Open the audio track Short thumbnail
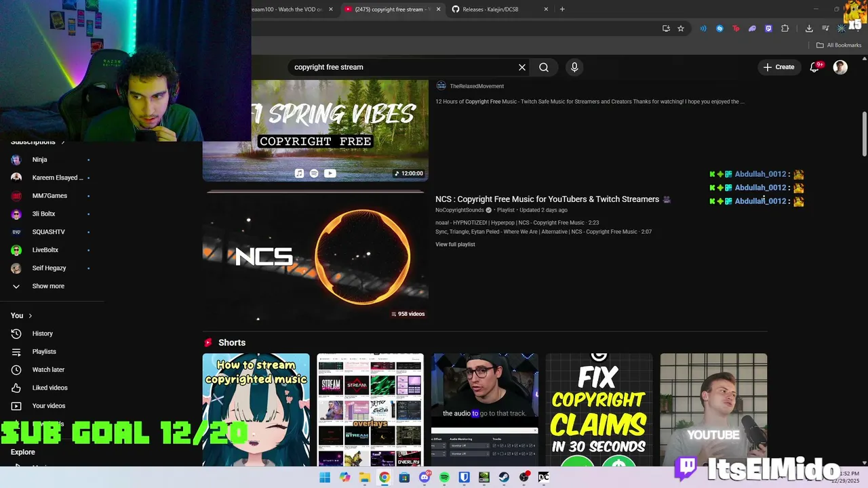The width and height of the screenshot is (868, 488). click(485, 409)
